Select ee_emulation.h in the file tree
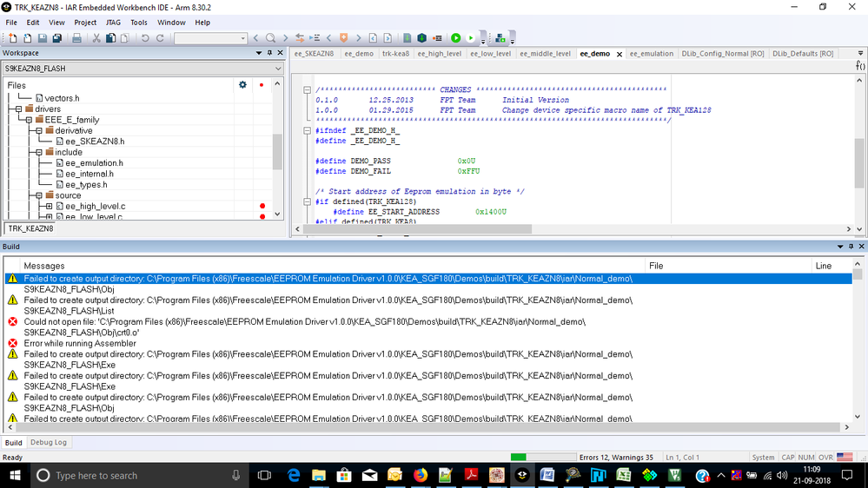The image size is (868, 488). click(94, 162)
